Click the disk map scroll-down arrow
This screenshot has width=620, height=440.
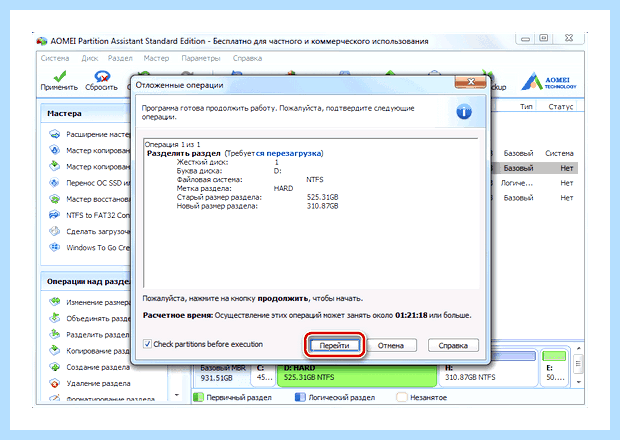pyautogui.click(x=578, y=382)
